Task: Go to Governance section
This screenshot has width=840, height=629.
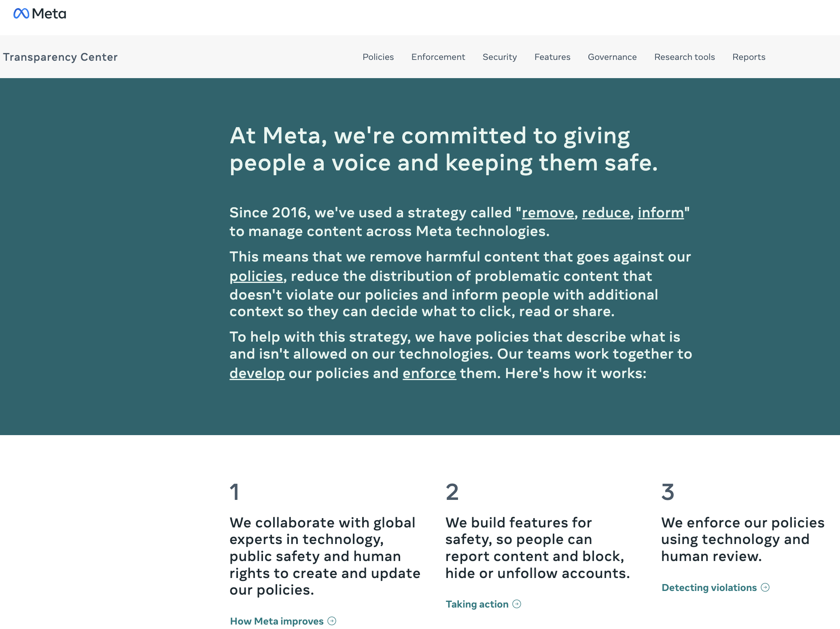Action: 612,57
